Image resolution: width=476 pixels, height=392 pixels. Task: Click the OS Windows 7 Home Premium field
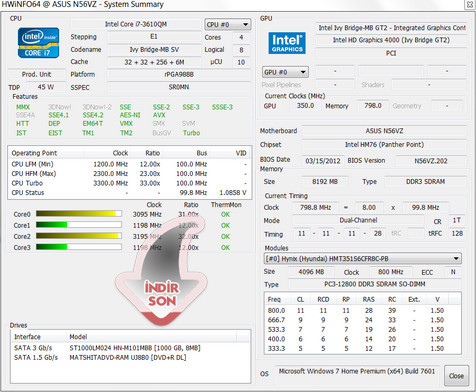(357, 371)
